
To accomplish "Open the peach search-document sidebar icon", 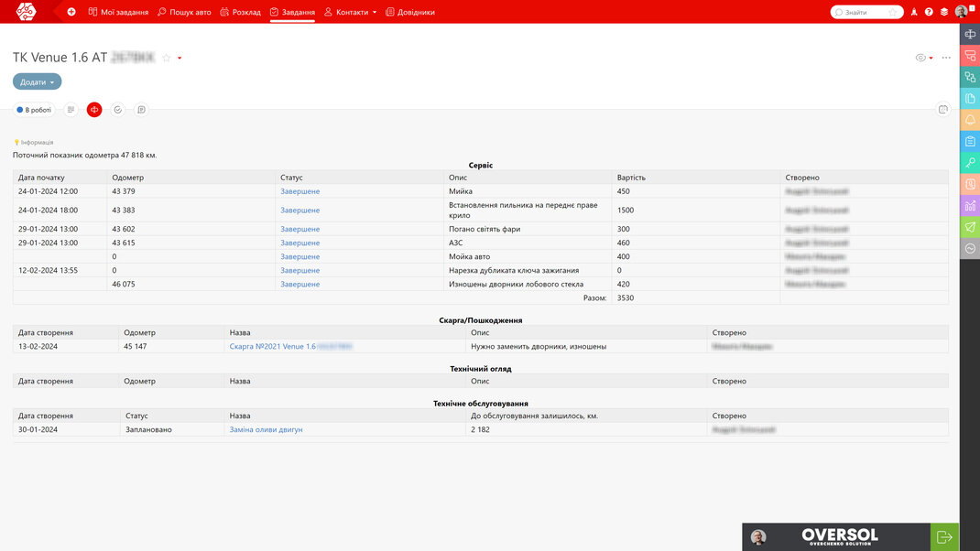I will 970,184.
